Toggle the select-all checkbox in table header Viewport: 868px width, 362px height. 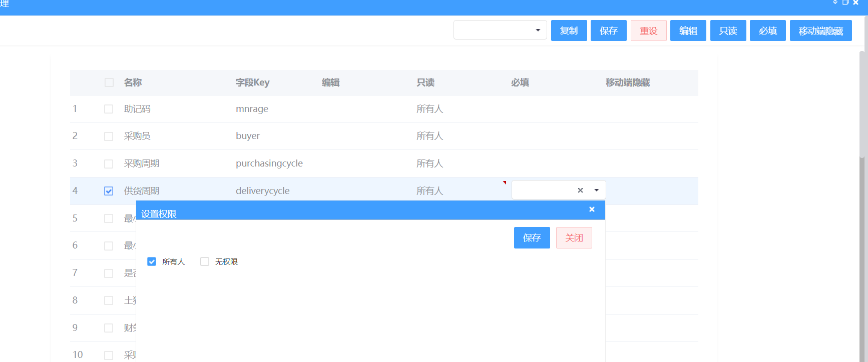click(x=109, y=82)
